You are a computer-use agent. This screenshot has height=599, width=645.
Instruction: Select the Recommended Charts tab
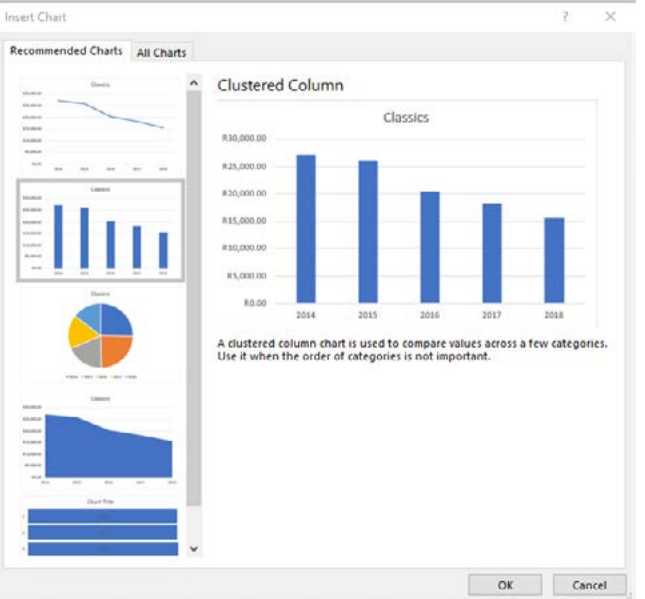(66, 51)
